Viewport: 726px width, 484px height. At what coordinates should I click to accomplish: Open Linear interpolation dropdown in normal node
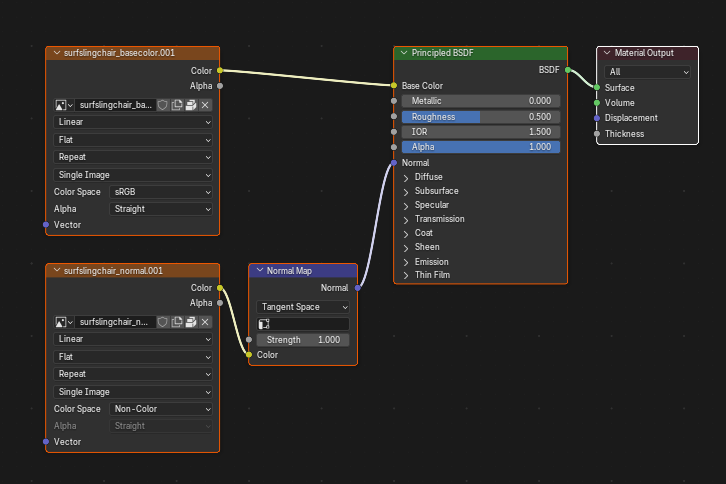coord(133,339)
